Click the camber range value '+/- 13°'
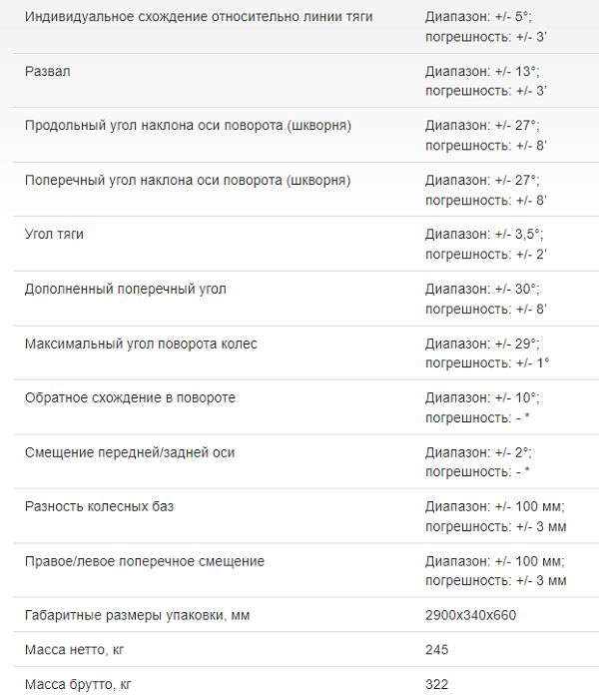 pos(516,72)
